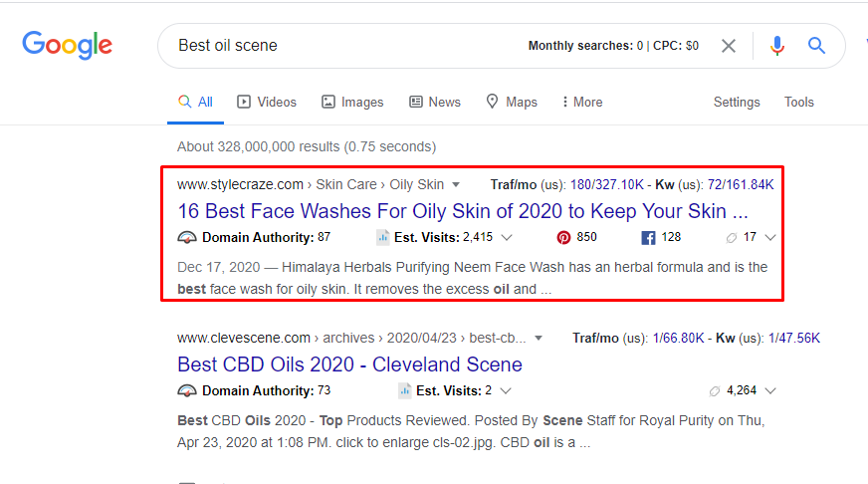868x484 pixels.
Task: Click Est. Visits chart icon for Clevescene
Action: (405, 390)
